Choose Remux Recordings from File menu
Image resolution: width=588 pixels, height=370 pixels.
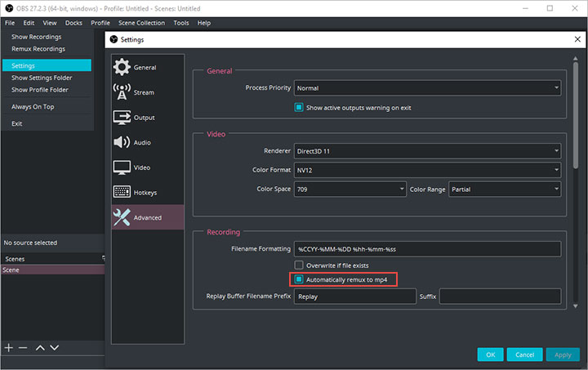pyautogui.click(x=36, y=48)
